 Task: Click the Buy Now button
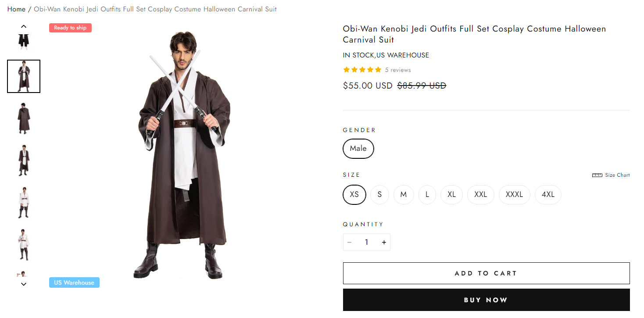tap(486, 300)
